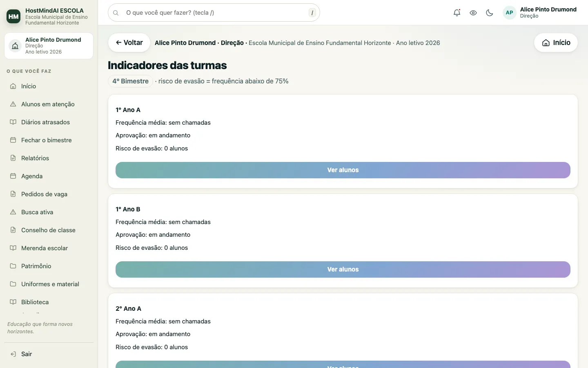
Task: Click the Uniformes e material folder icon
Action: (13, 284)
